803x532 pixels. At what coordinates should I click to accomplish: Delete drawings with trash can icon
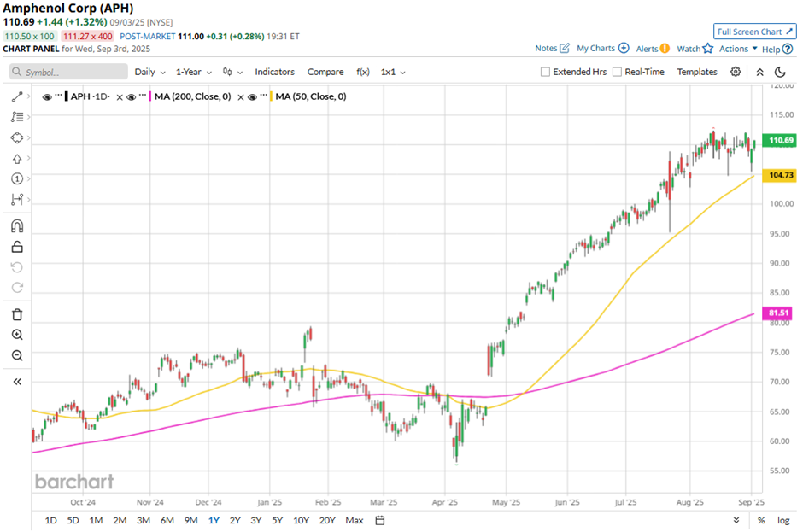(17, 314)
